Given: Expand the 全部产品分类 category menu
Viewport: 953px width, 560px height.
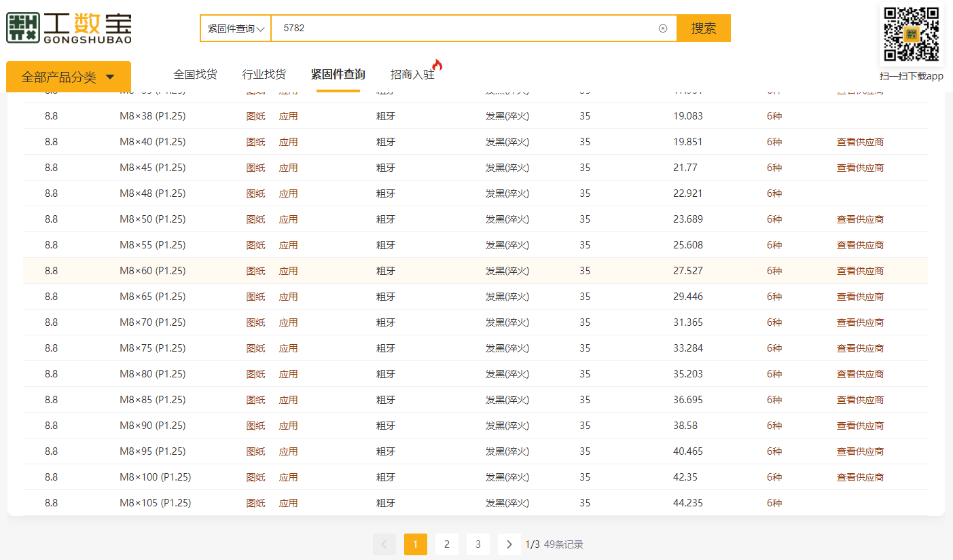Looking at the screenshot, I should tap(68, 77).
